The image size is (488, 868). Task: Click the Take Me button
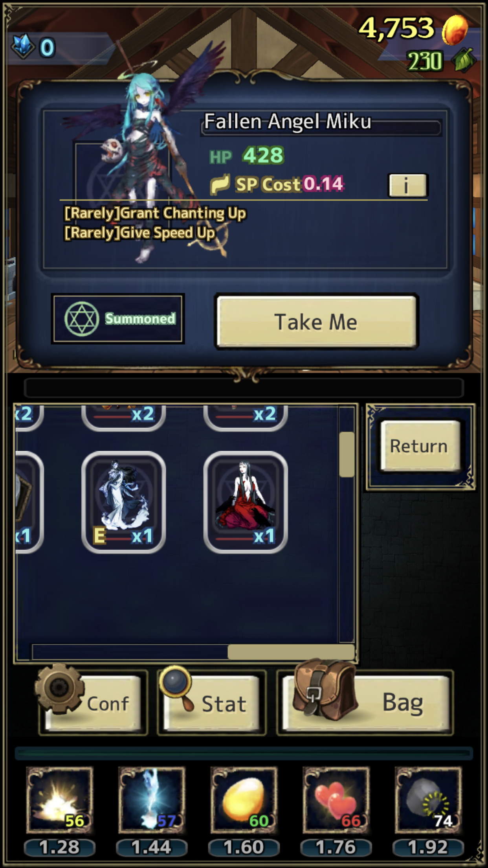316,322
